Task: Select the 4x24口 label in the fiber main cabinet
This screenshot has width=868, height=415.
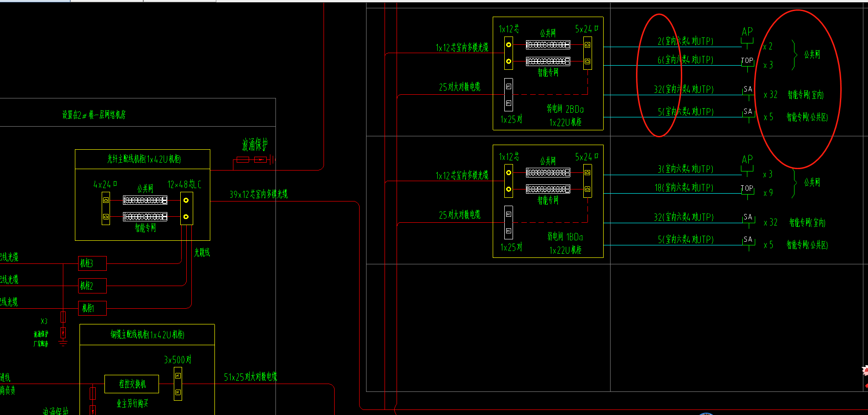Action: pos(105,184)
